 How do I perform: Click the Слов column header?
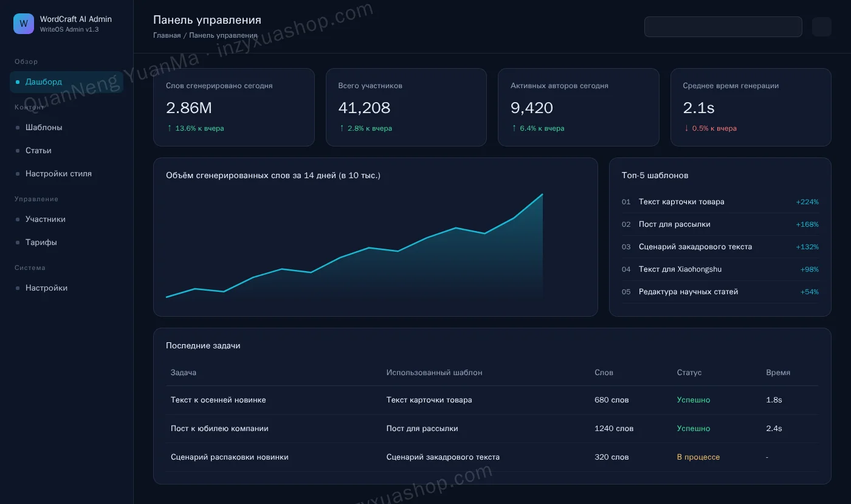(x=604, y=373)
